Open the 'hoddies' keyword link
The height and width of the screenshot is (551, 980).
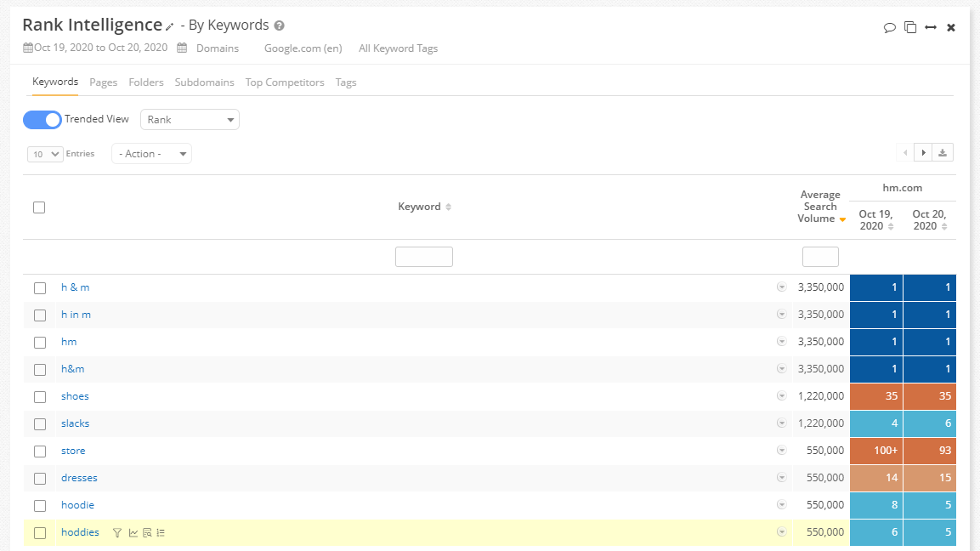point(80,532)
